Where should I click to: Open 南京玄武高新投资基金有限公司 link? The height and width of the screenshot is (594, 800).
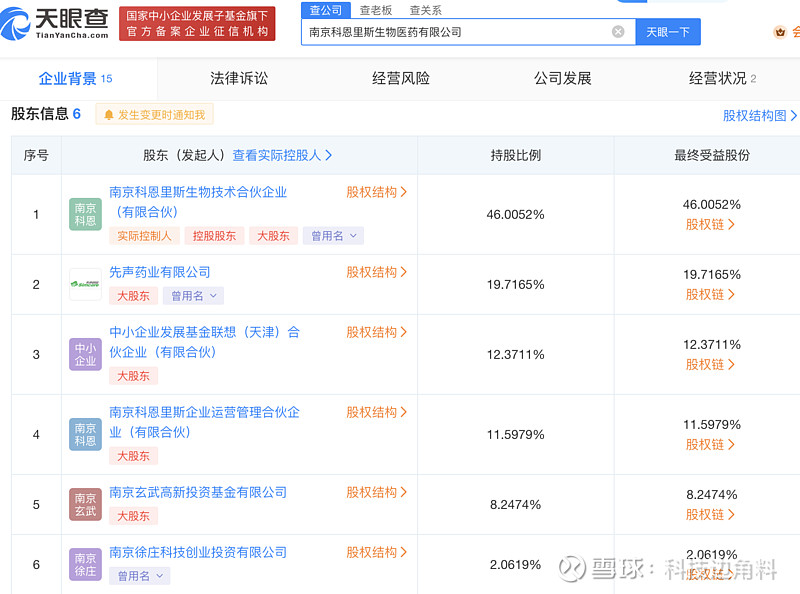198,492
